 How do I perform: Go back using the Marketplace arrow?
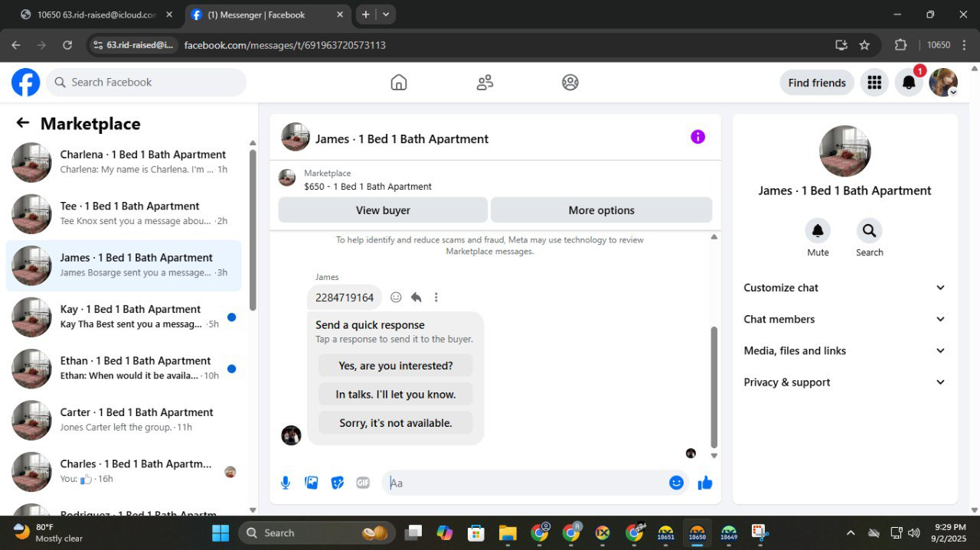23,123
